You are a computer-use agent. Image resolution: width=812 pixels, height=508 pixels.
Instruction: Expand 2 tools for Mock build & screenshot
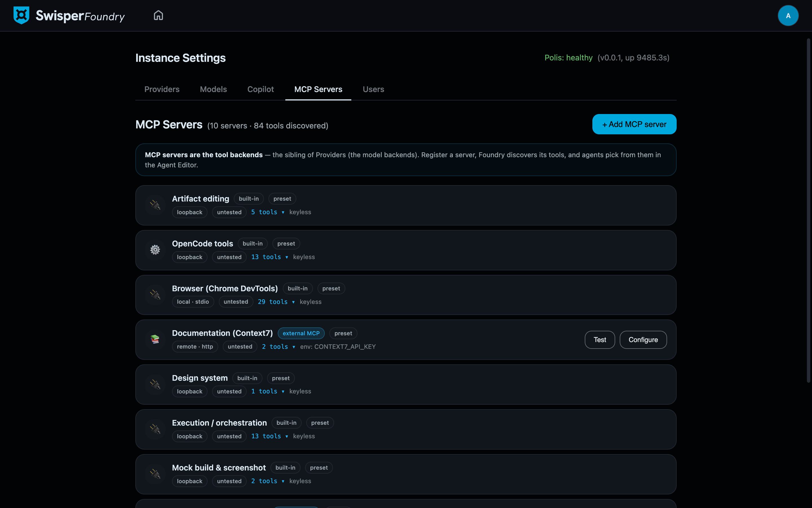point(268,481)
